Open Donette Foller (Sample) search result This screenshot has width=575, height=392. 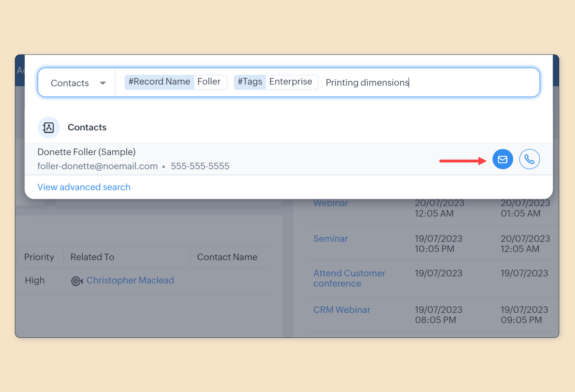[87, 152]
